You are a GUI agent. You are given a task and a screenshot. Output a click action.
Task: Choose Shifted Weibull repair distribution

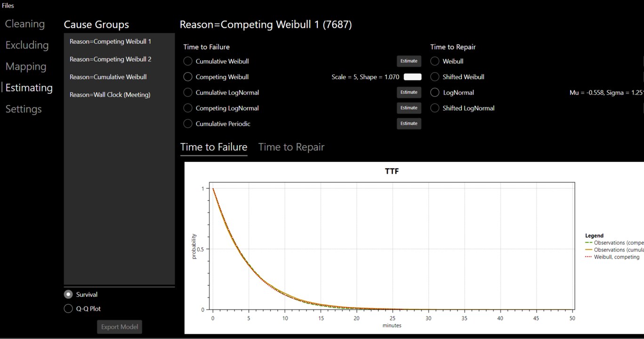click(x=435, y=77)
